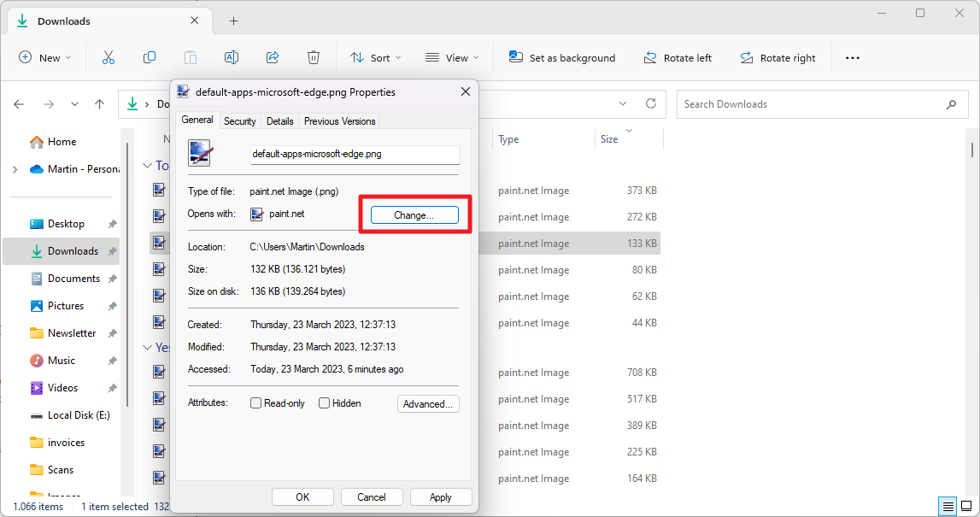
Task: Click the Copy icon
Action: tap(149, 56)
